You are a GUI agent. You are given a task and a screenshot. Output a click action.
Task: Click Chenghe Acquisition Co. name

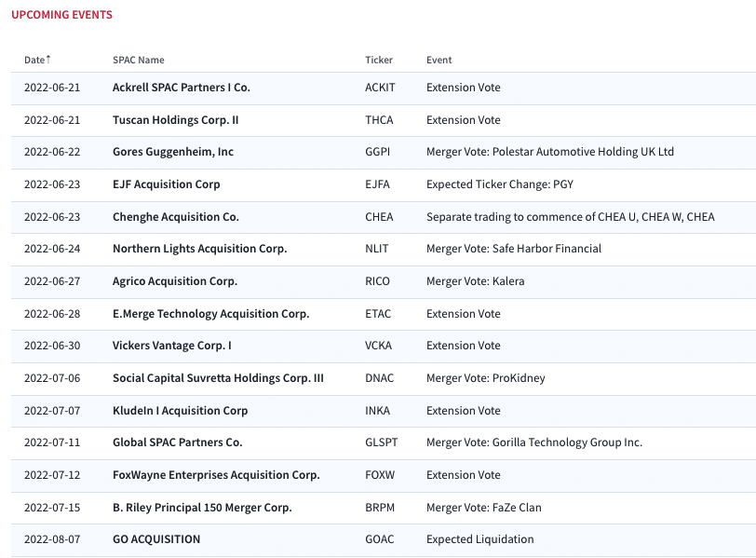[x=176, y=216]
